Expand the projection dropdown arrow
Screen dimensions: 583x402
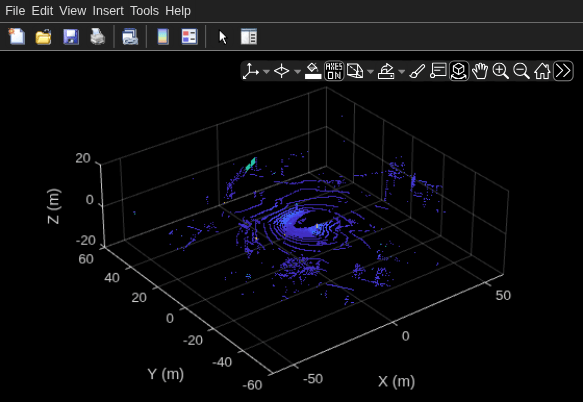tap(370, 71)
